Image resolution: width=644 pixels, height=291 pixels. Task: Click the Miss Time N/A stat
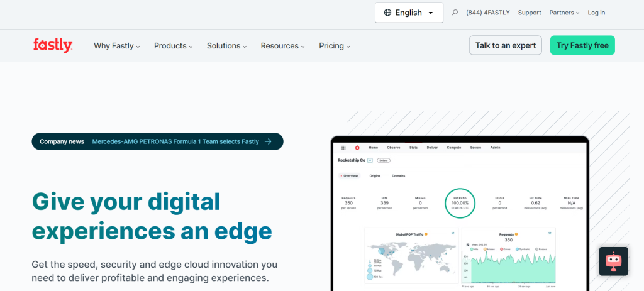[571, 203]
